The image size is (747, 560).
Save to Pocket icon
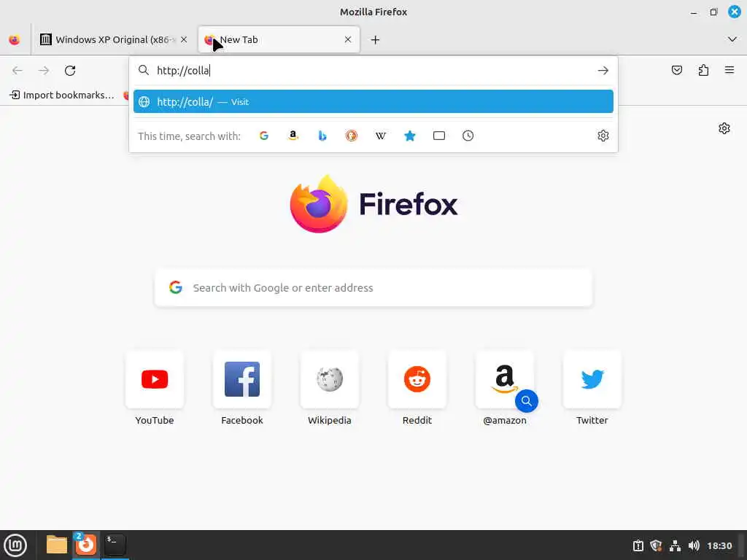point(676,71)
